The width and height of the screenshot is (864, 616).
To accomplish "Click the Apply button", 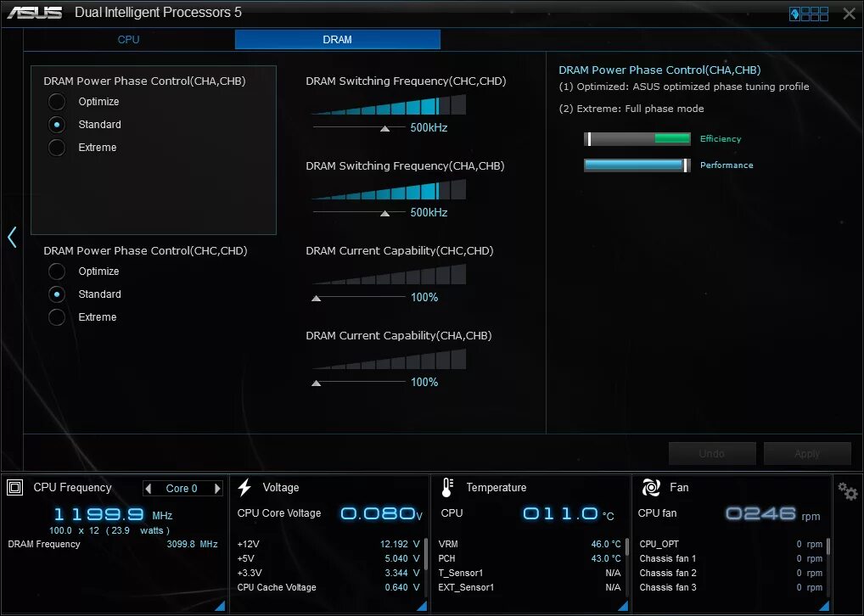I will tap(807, 453).
